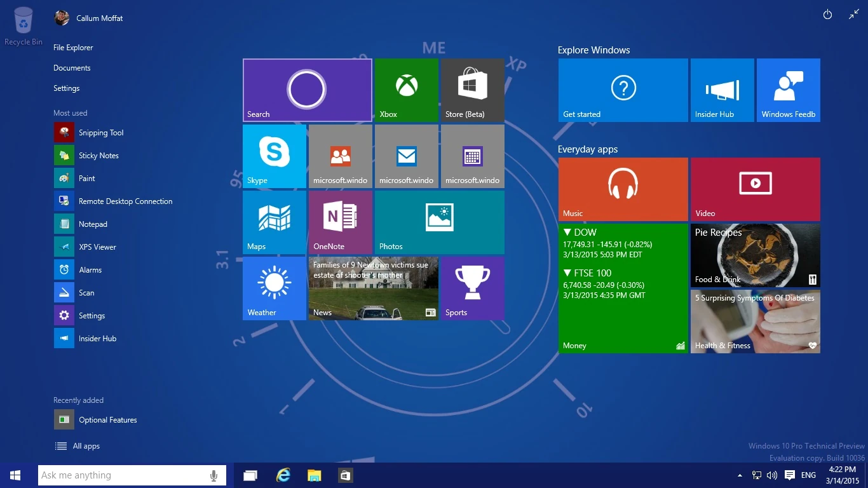Launch Internet Explorer from taskbar

[283, 475]
